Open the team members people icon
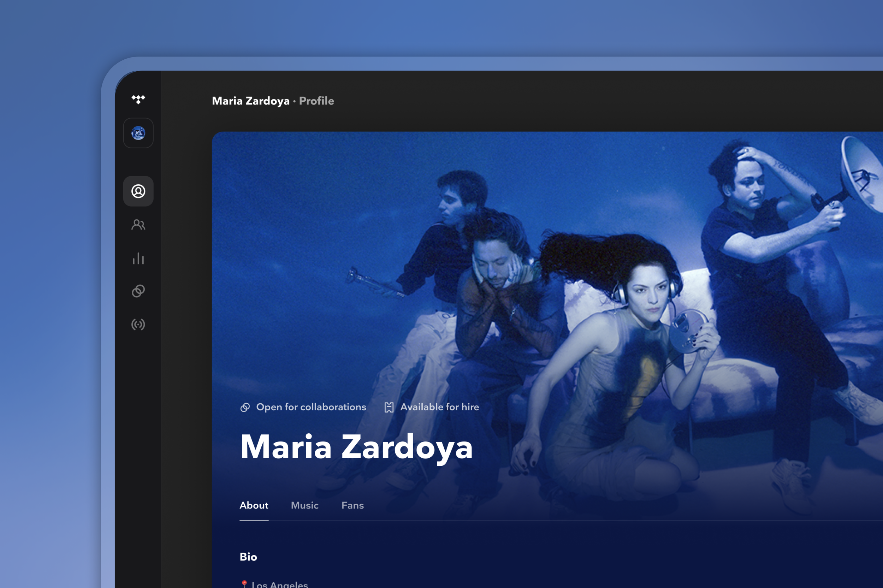This screenshot has width=883, height=588. (138, 225)
